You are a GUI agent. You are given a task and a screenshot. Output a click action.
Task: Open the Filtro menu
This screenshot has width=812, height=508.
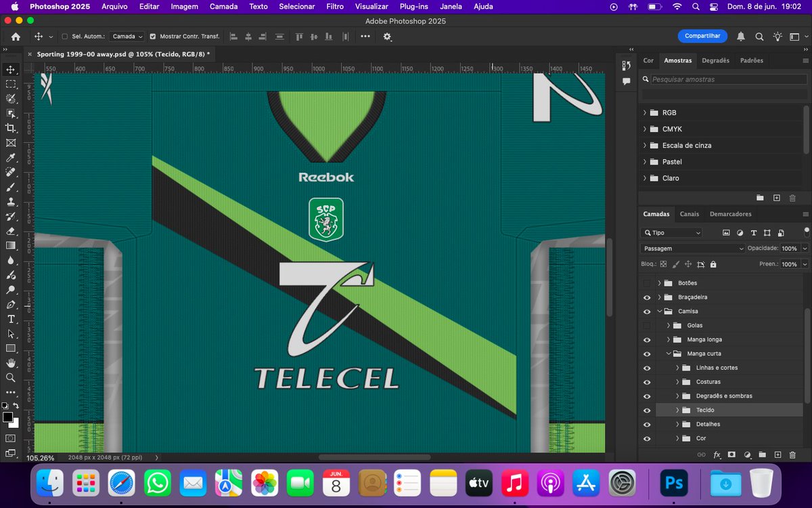click(335, 6)
